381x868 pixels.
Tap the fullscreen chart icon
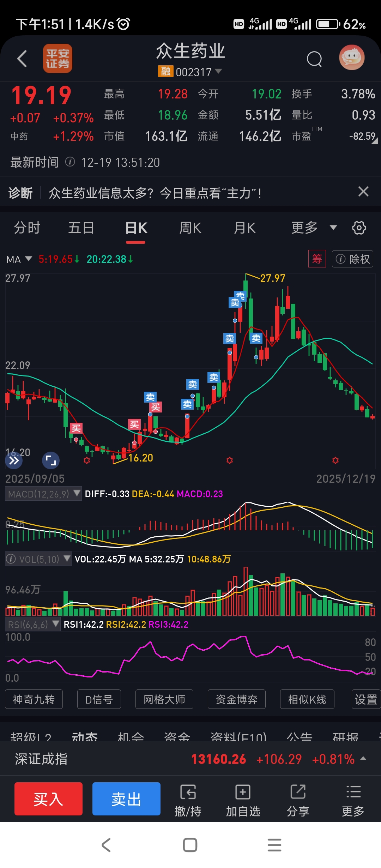click(x=51, y=460)
